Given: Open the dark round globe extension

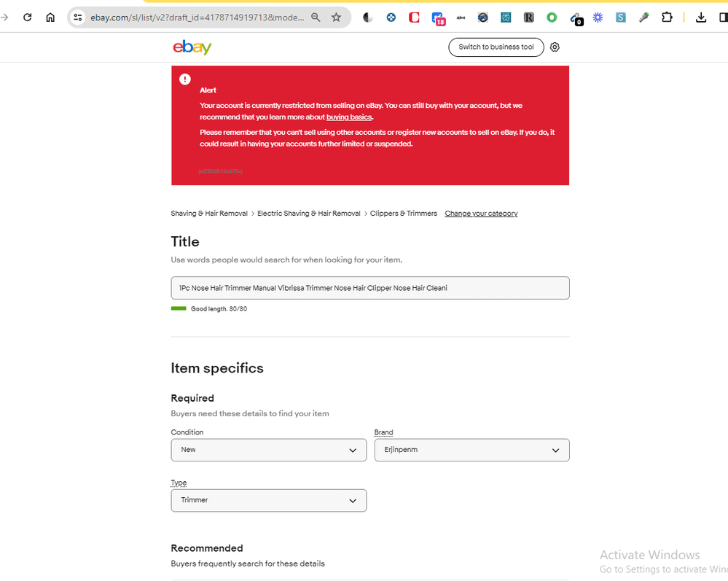Looking at the screenshot, I should (483, 17).
